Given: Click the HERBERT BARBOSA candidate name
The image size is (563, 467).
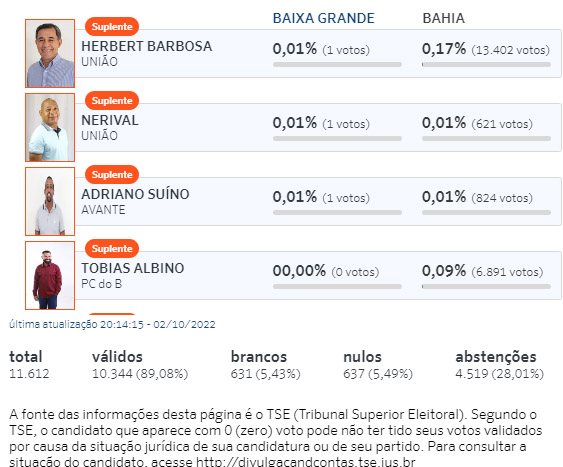Looking at the screenshot, I should tap(146, 46).
